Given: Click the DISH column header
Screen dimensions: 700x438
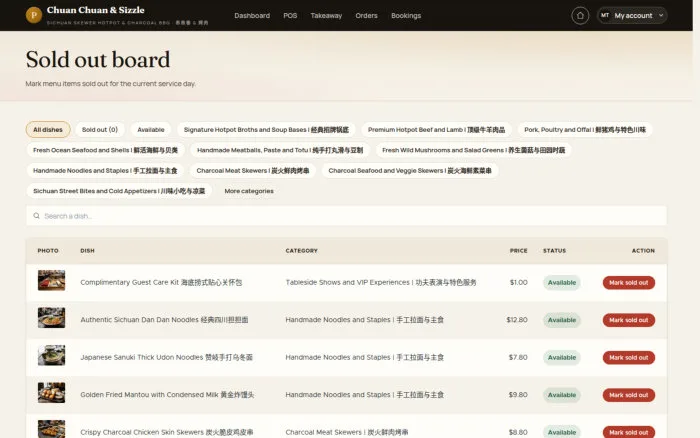Looking at the screenshot, I should pyautogui.click(x=88, y=251).
